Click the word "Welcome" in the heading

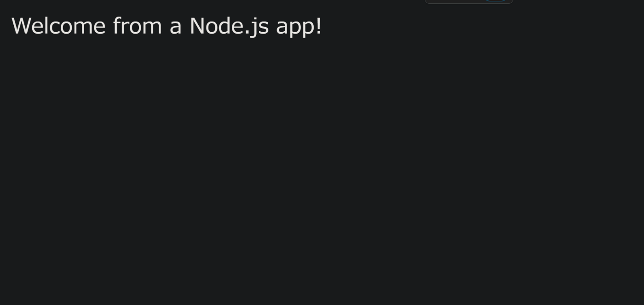(58, 26)
